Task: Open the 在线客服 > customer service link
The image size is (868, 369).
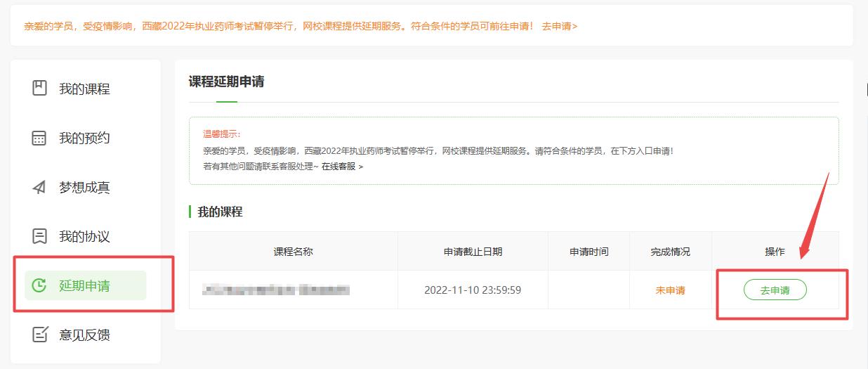Action: click(x=342, y=167)
